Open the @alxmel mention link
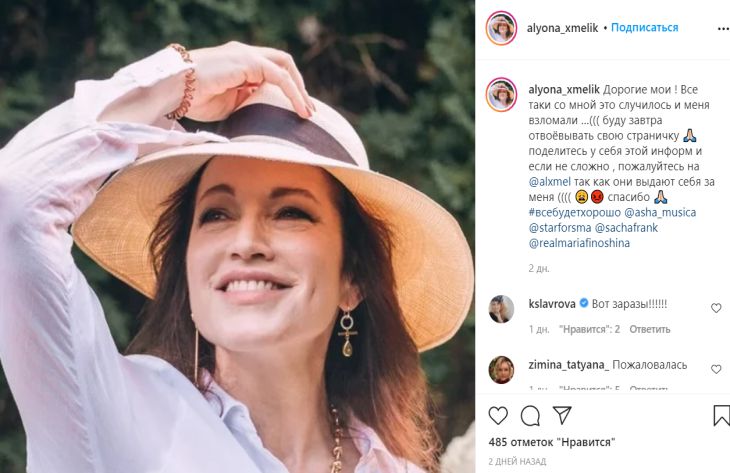Screen dimensions: 730x473 coord(550,183)
